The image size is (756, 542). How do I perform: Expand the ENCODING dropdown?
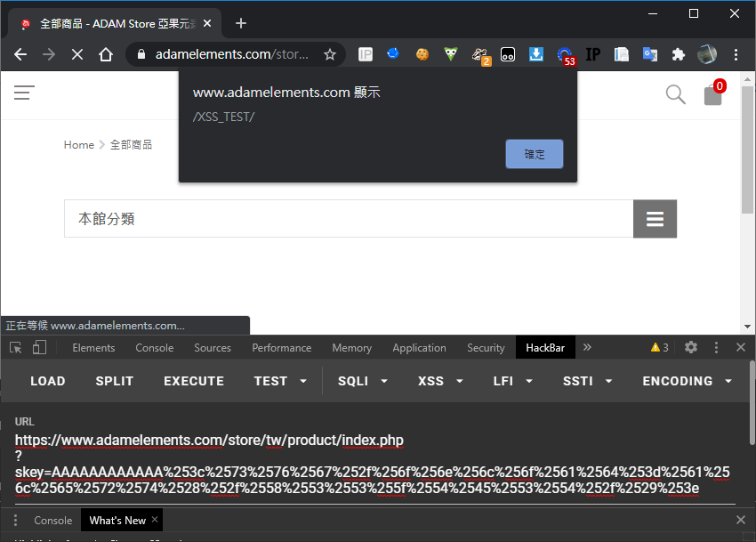[x=687, y=381]
